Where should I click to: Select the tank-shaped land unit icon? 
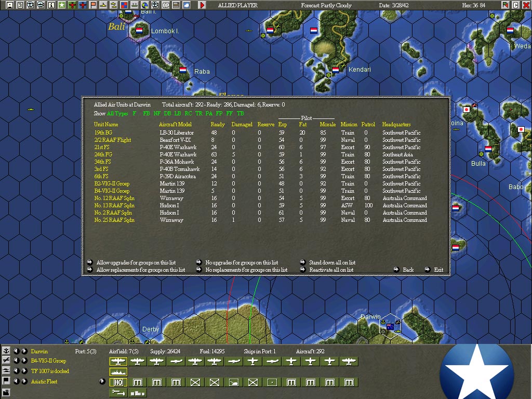click(x=233, y=382)
